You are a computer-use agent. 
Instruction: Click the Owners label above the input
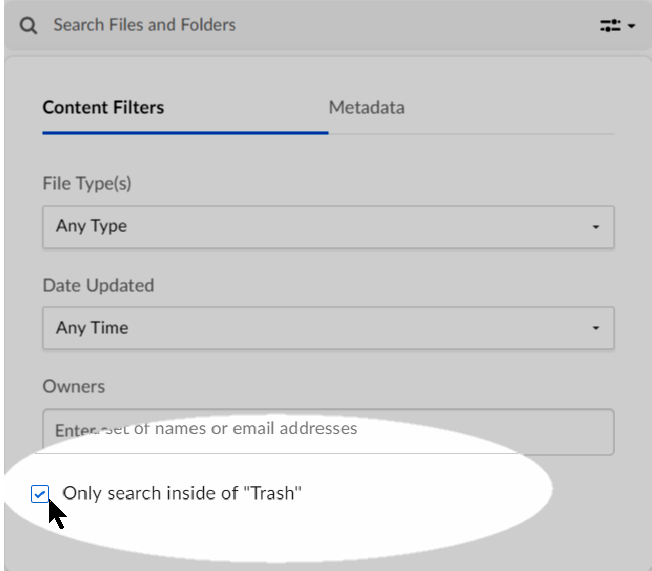[x=73, y=386]
